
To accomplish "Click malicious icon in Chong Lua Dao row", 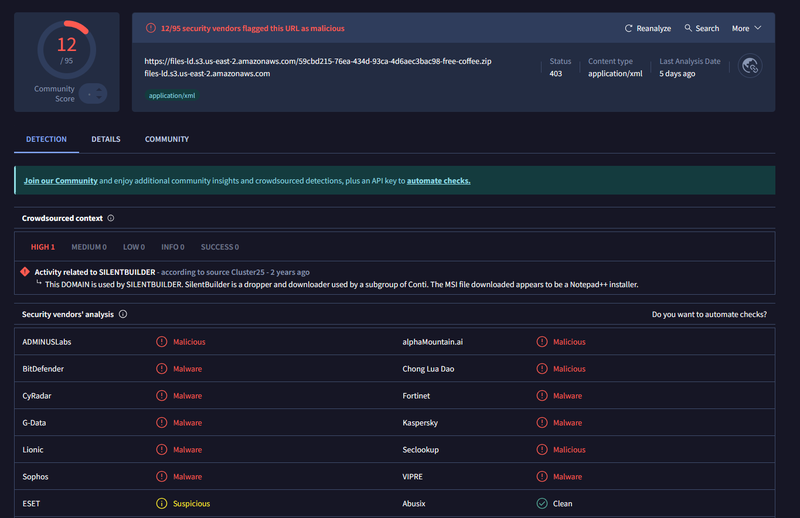I will [542, 368].
